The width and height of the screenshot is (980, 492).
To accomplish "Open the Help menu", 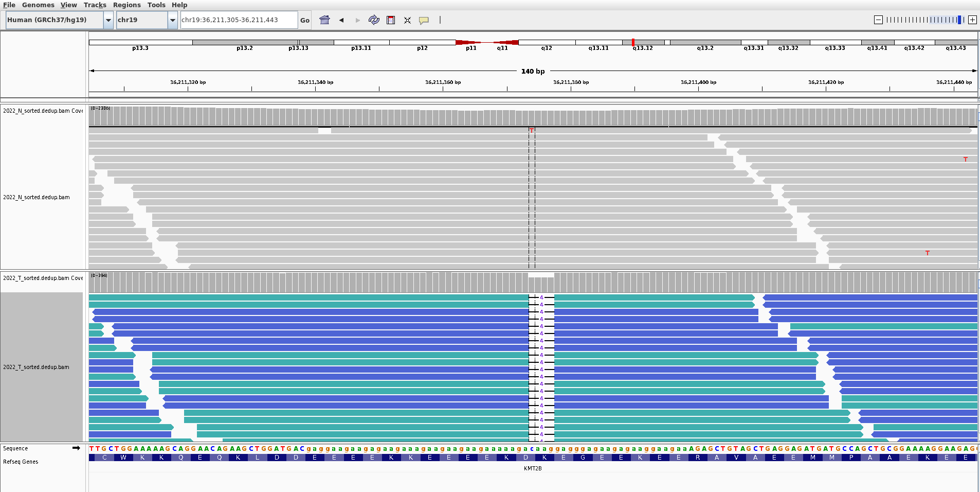I will click(179, 5).
